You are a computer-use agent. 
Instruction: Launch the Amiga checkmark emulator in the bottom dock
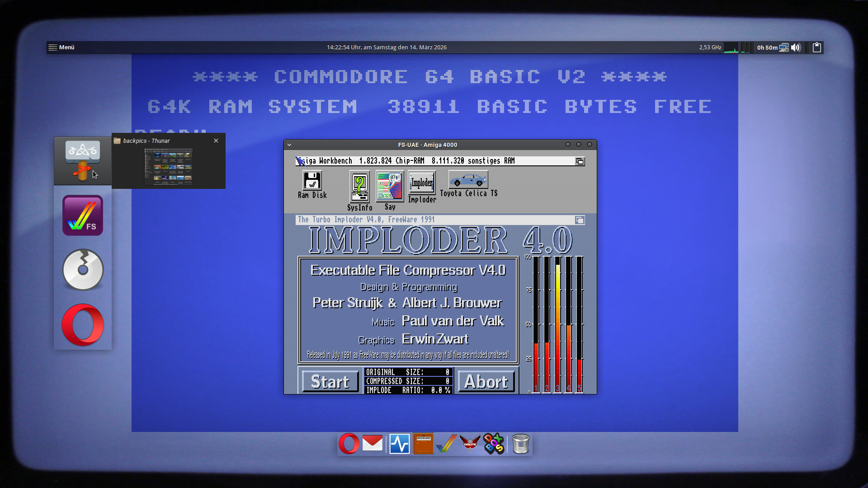447,444
